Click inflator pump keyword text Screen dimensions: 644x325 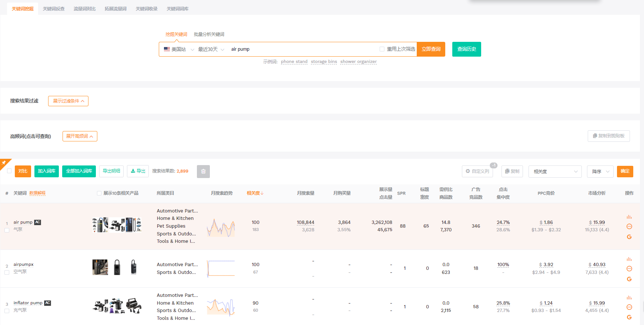click(x=28, y=303)
